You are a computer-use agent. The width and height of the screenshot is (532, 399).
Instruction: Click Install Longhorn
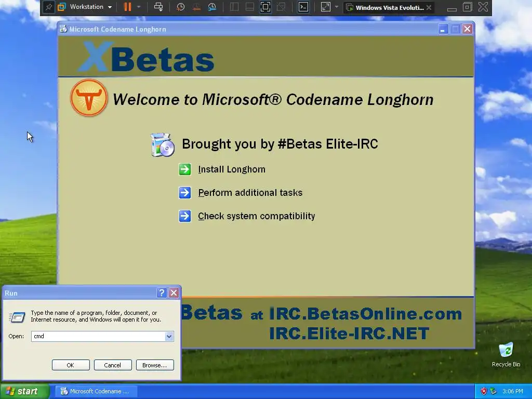coord(232,169)
